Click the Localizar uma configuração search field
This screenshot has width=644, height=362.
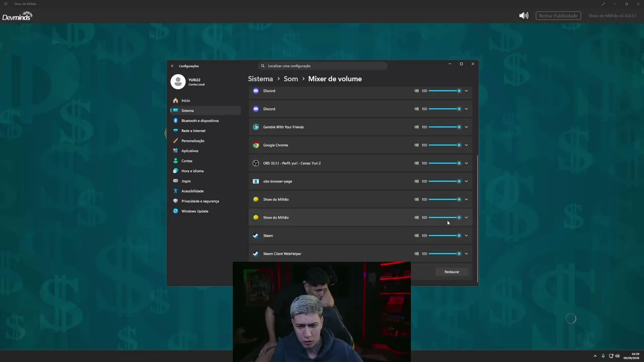point(323,66)
